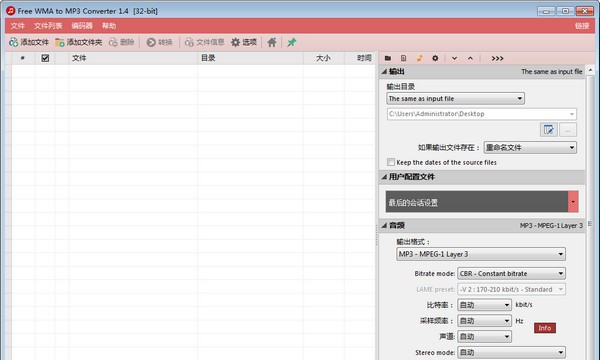Open File Info (文件信息) from toolbar
This screenshot has width=600, height=360.
(x=204, y=42)
